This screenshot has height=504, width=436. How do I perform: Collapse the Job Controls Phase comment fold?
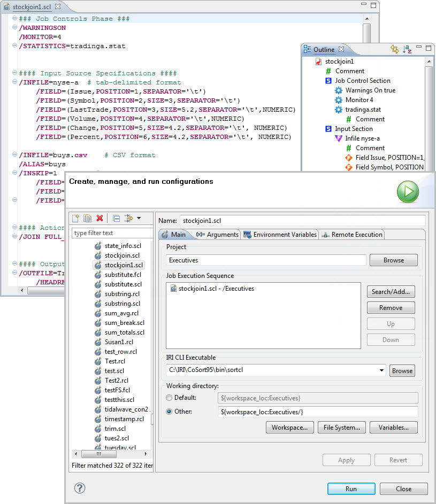tap(14, 18)
